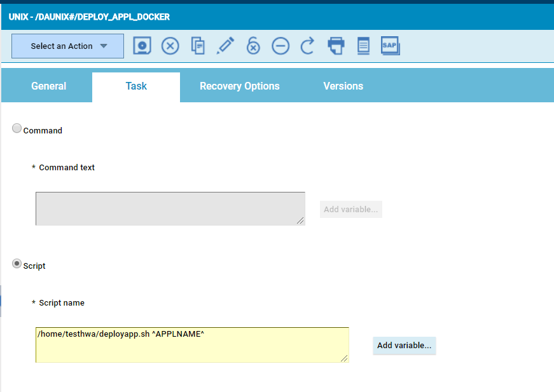Select the Command radio button
This screenshot has width=554, height=392.
pyautogui.click(x=17, y=129)
